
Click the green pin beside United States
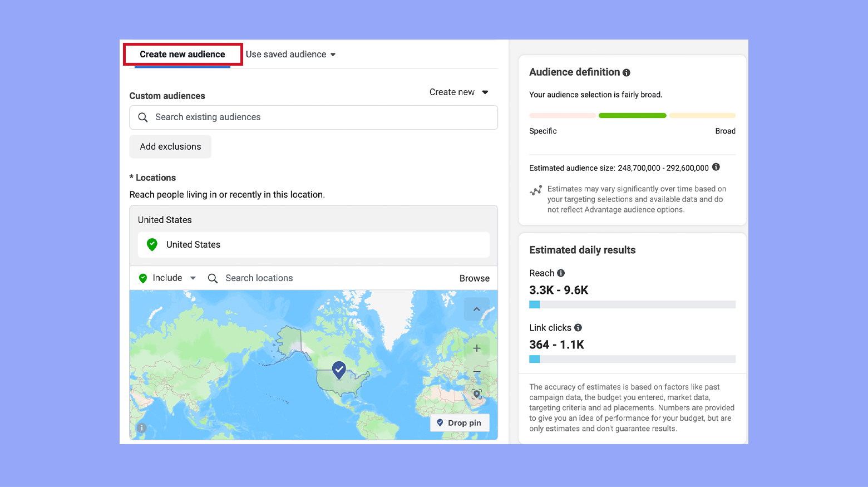[151, 244]
